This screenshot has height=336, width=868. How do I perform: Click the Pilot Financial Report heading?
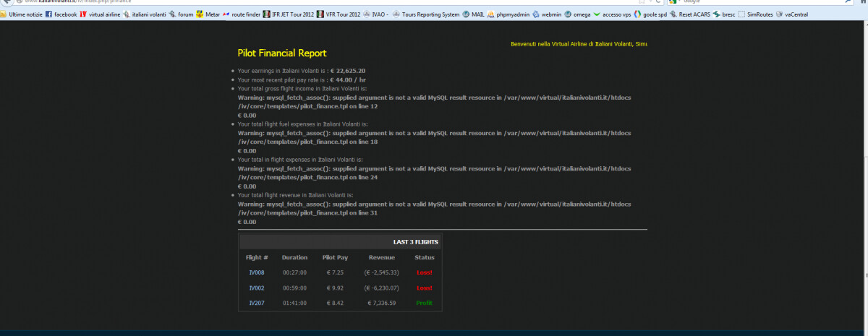click(x=282, y=53)
